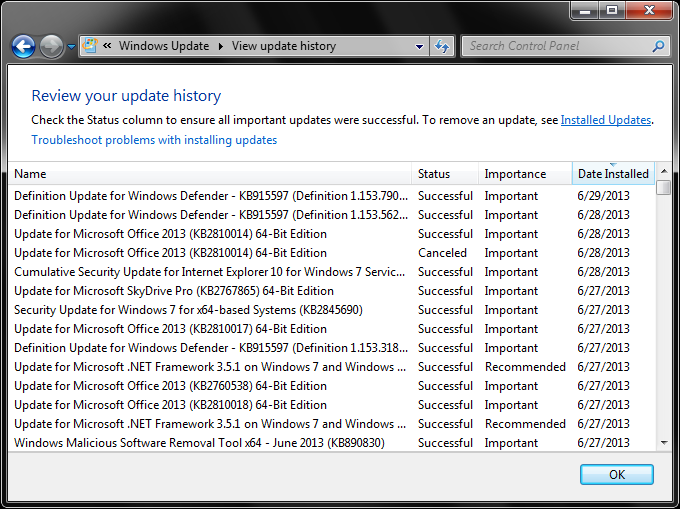The height and width of the screenshot is (509, 680).
Task: Click the Back navigation arrow button
Action: [x=23, y=46]
